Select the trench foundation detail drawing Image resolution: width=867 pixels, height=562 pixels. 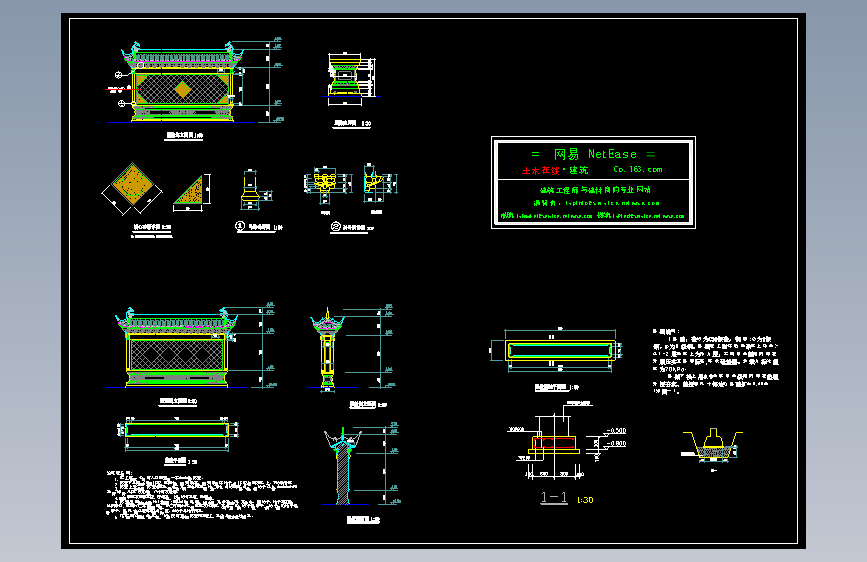(712, 444)
